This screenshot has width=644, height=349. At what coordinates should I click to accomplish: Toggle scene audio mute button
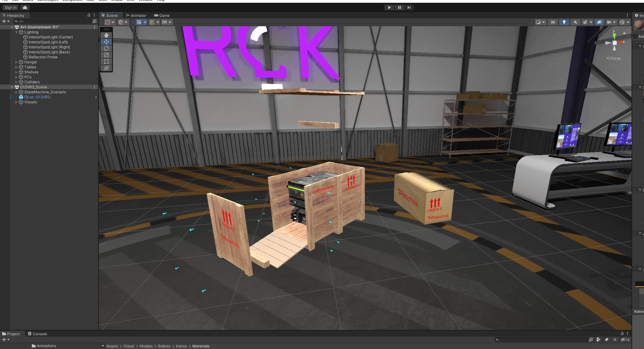click(x=575, y=22)
